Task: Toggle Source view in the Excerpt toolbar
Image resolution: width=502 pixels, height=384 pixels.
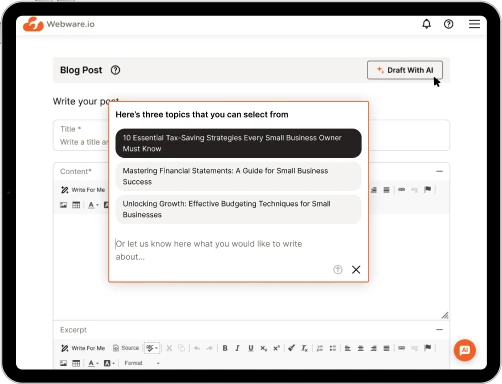Action: click(126, 348)
